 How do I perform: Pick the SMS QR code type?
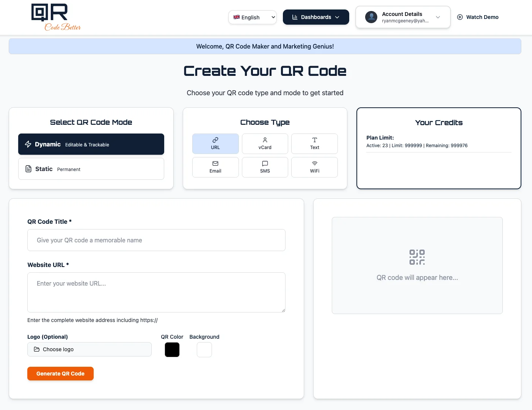click(265, 167)
